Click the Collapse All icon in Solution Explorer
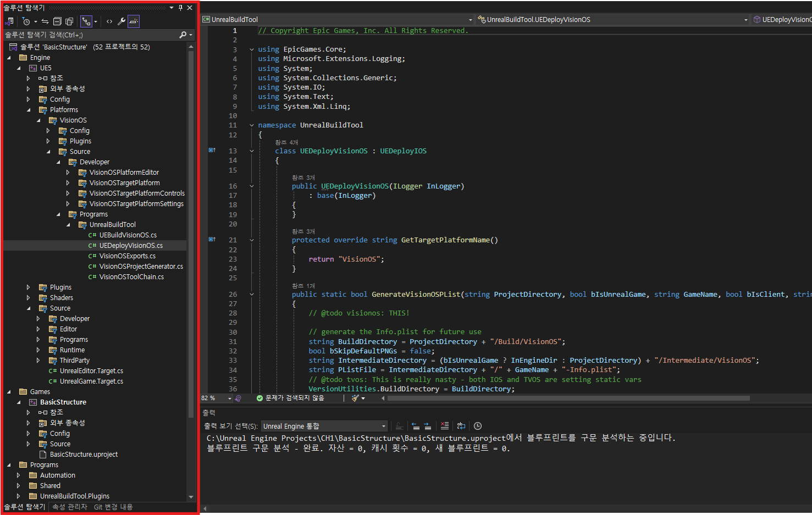812x515 pixels. [57, 21]
